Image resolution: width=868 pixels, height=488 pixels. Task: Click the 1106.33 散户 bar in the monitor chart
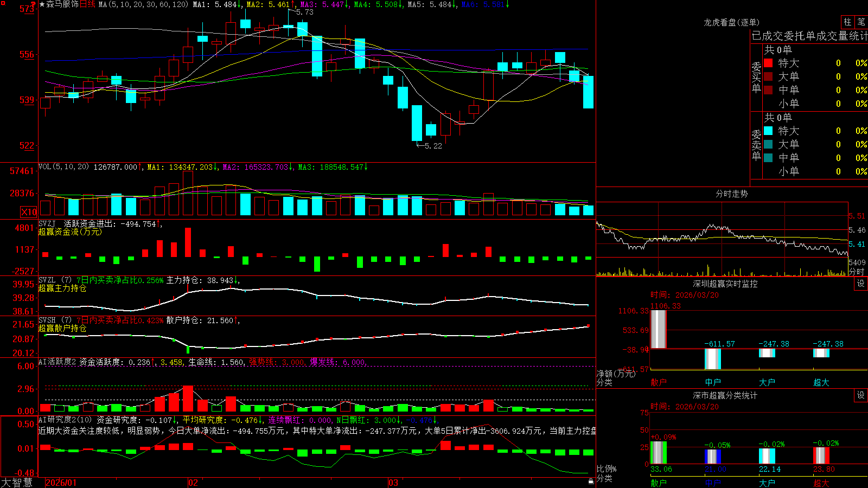(658, 329)
